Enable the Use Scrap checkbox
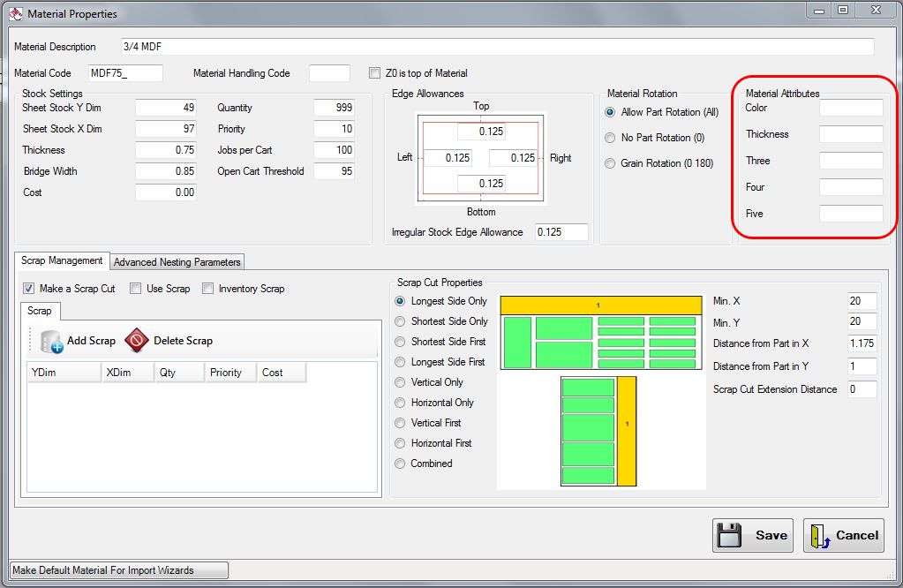The image size is (903, 588). [x=135, y=289]
